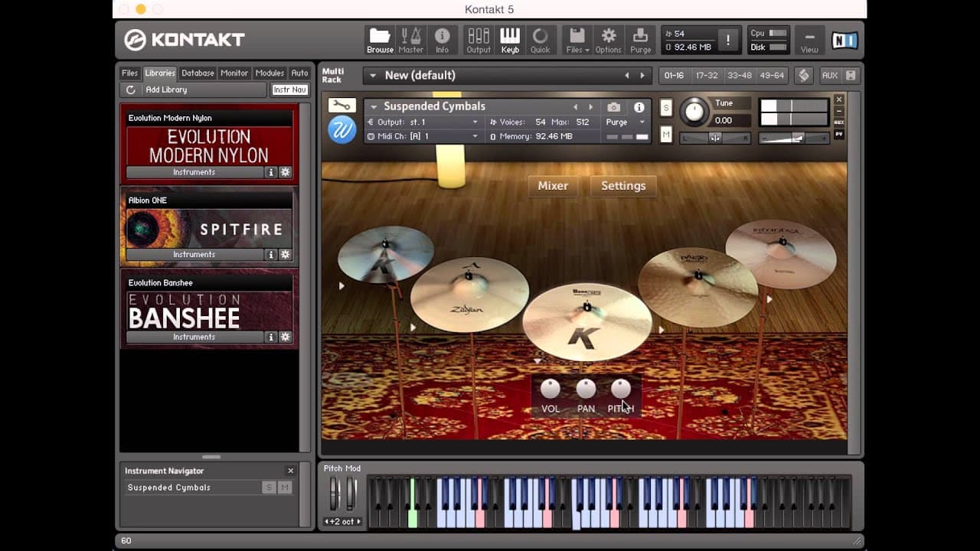Image resolution: width=980 pixels, height=551 pixels.
Task: Click the NI logo at the top right
Action: click(x=844, y=41)
